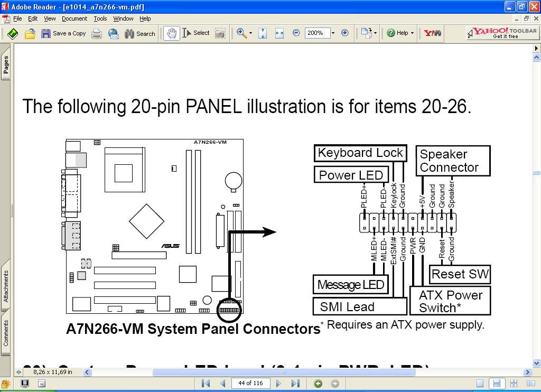Image resolution: width=541 pixels, height=392 pixels.
Task: Click the green eBooks diamond icon
Action: pos(13,33)
